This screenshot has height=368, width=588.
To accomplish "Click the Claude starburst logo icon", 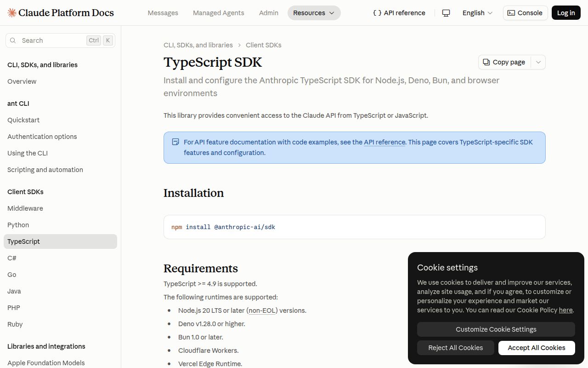I will pos(12,13).
